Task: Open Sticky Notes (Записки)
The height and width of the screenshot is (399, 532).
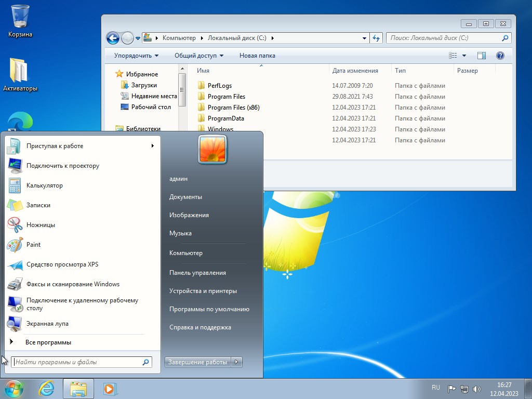Action: (x=38, y=205)
